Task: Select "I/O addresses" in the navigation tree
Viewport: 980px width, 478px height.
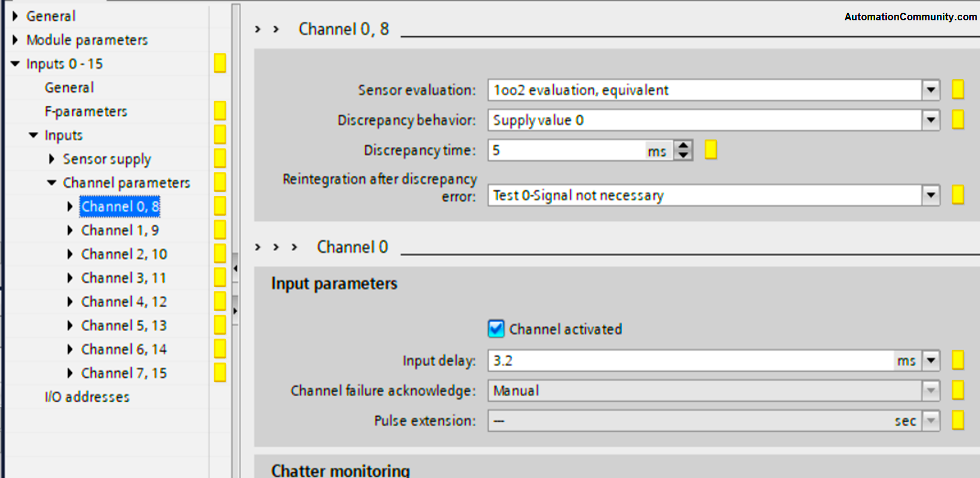Action: coord(87,397)
